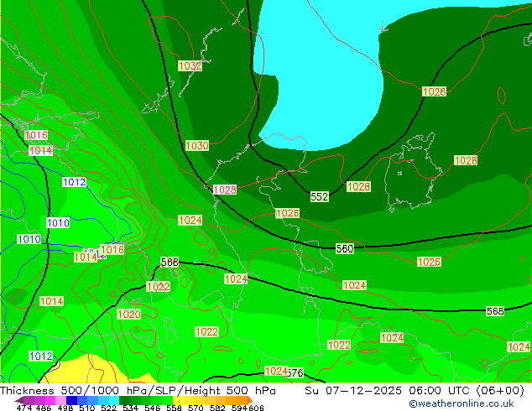Pick the bright magenta swatch in the legend
Viewport: 532px width, 411px height.
tap(50, 400)
